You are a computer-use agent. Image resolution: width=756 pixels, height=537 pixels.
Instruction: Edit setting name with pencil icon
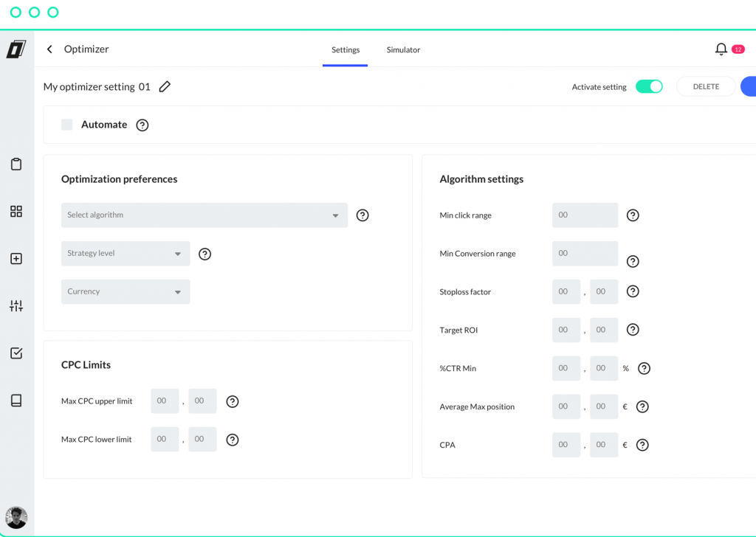click(165, 87)
